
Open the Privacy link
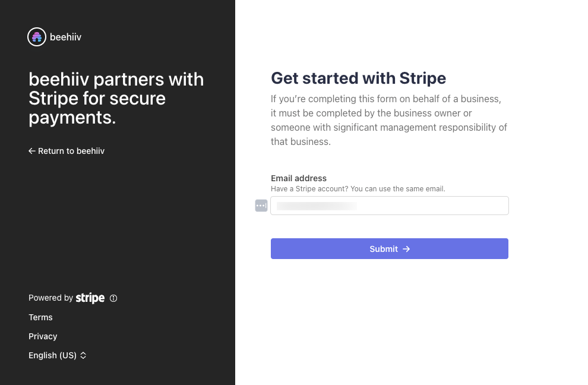coord(43,336)
